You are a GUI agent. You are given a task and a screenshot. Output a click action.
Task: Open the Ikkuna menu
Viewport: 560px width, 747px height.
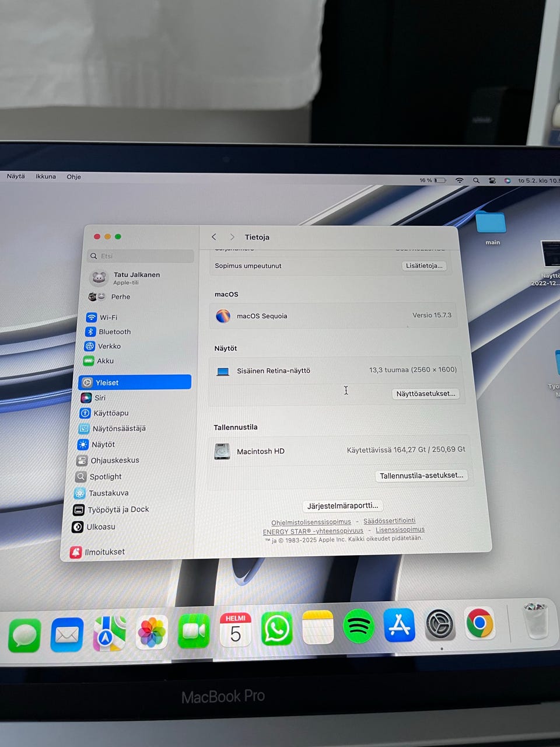click(45, 176)
